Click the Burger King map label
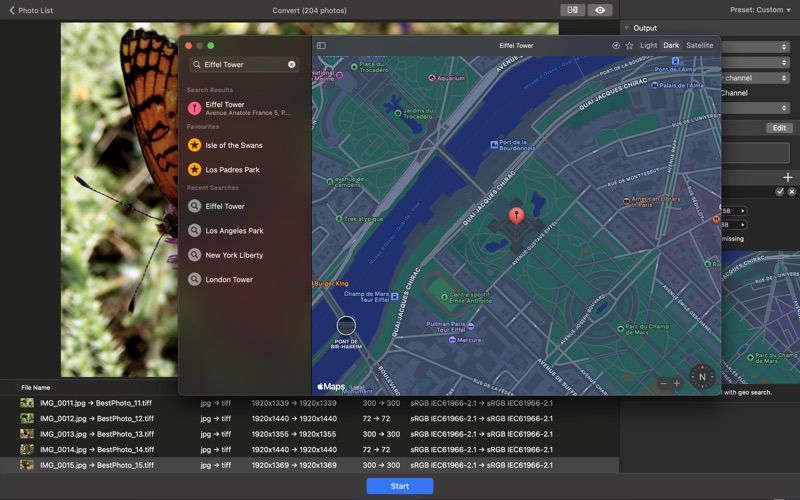Viewport: 800px width, 500px height. (331, 283)
